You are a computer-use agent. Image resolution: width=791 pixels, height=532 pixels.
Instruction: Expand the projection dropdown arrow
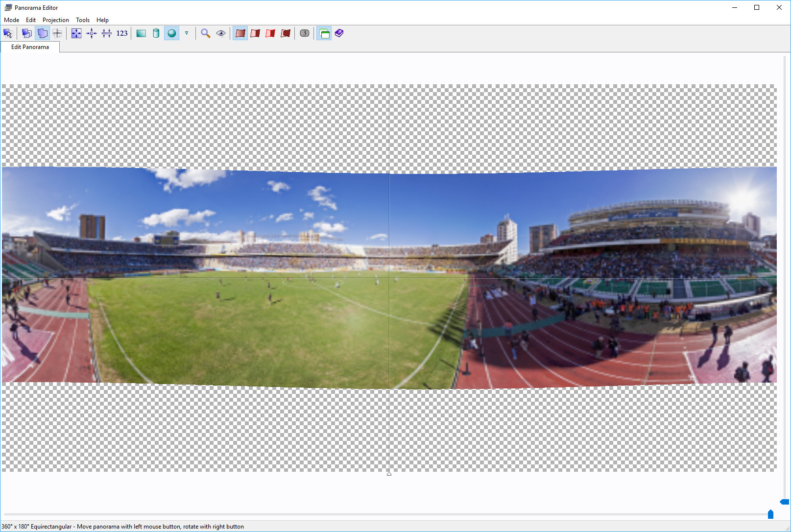click(x=187, y=33)
